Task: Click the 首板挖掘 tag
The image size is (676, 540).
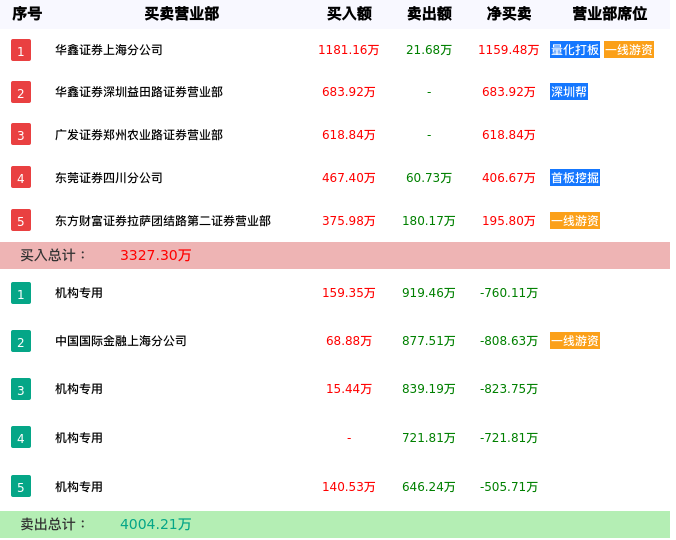Action: click(x=575, y=178)
